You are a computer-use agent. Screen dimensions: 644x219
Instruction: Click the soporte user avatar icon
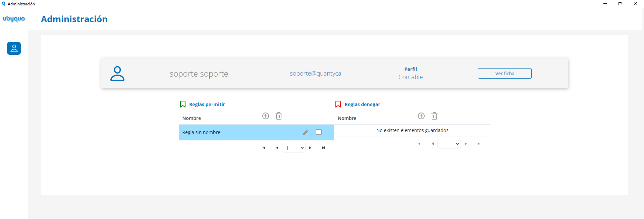pos(117,74)
